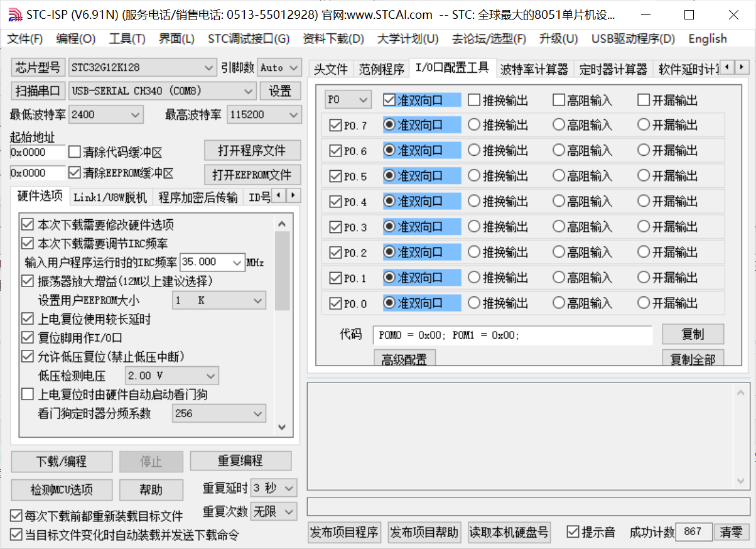Toggle 每次下载前都重新装载目标文件 checkbox
This screenshot has width=756, height=549.
pos(16,516)
